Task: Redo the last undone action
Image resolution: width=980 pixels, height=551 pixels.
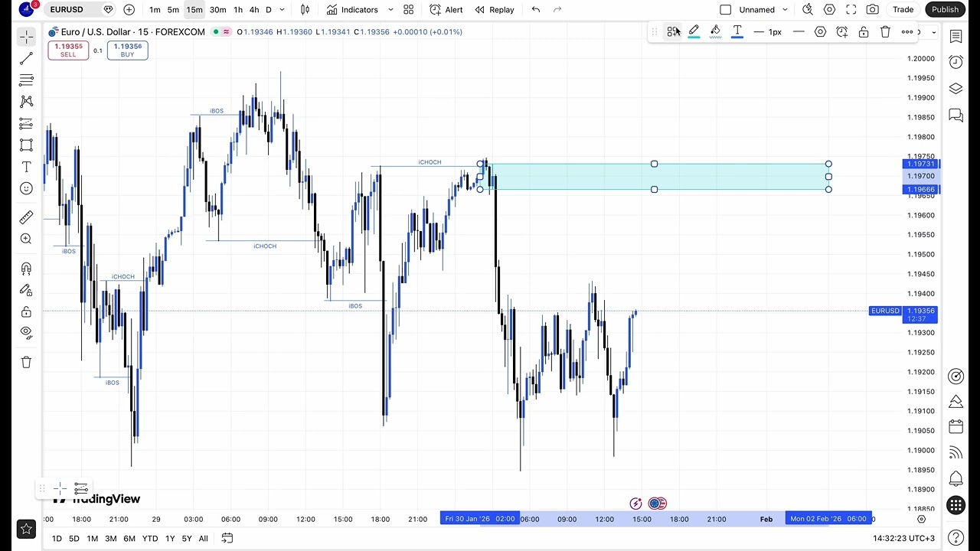Action: pos(557,9)
